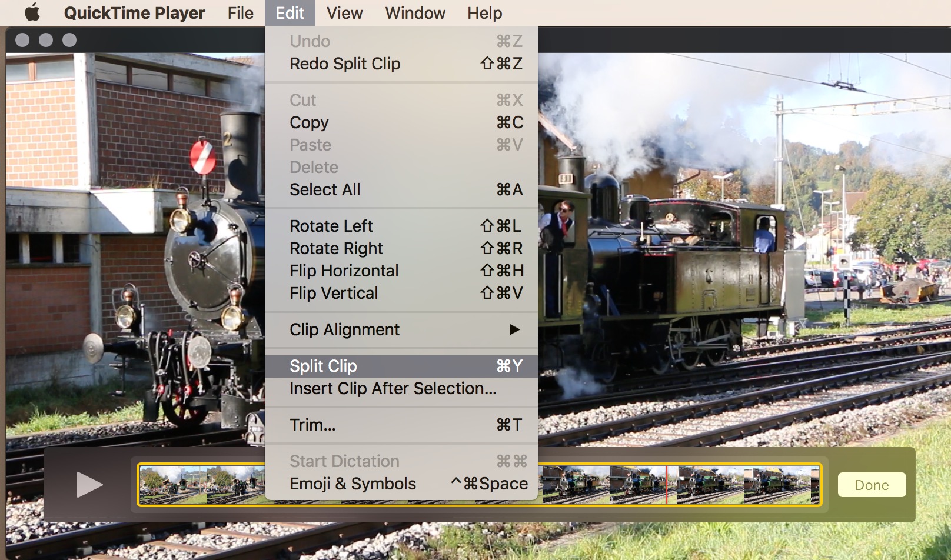Choose Emoji & Symbols
Image resolution: width=951 pixels, height=560 pixels.
pyautogui.click(x=401, y=484)
